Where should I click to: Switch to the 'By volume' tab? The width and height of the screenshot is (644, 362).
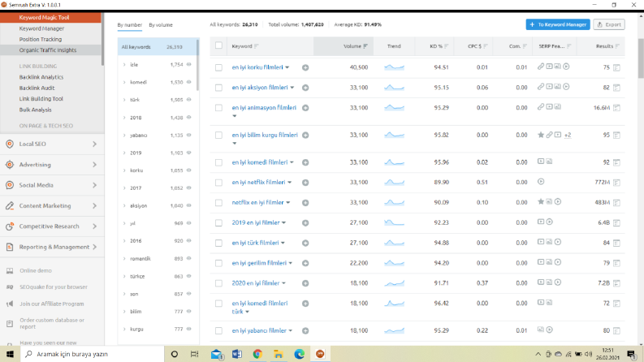pyautogui.click(x=161, y=25)
